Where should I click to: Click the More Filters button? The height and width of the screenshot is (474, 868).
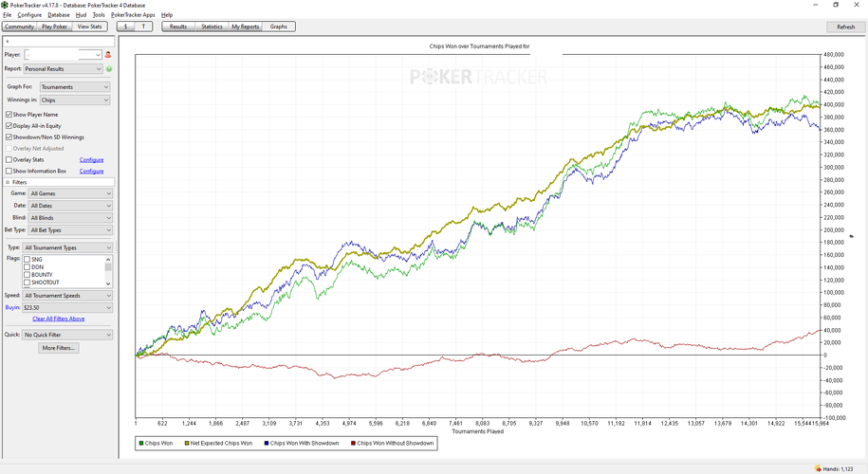coord(58,348)
